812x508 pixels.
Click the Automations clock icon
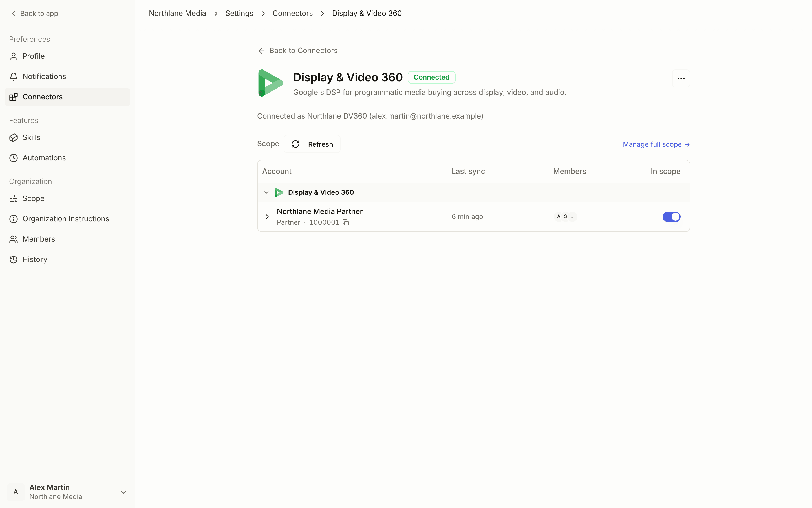pyautogui.click(x=14, y=158)
